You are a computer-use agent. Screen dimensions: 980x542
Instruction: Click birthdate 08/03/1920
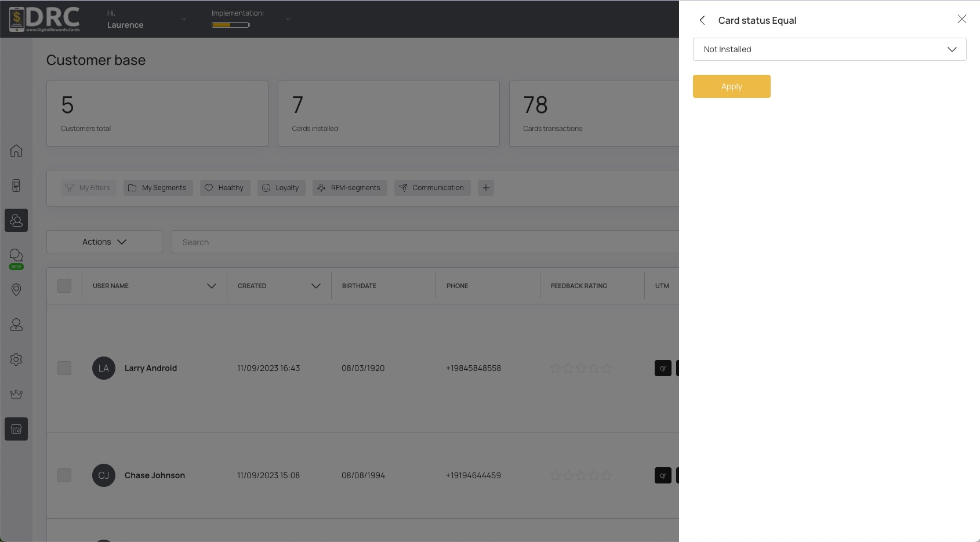pyautogui.click(x=363, y=368)
